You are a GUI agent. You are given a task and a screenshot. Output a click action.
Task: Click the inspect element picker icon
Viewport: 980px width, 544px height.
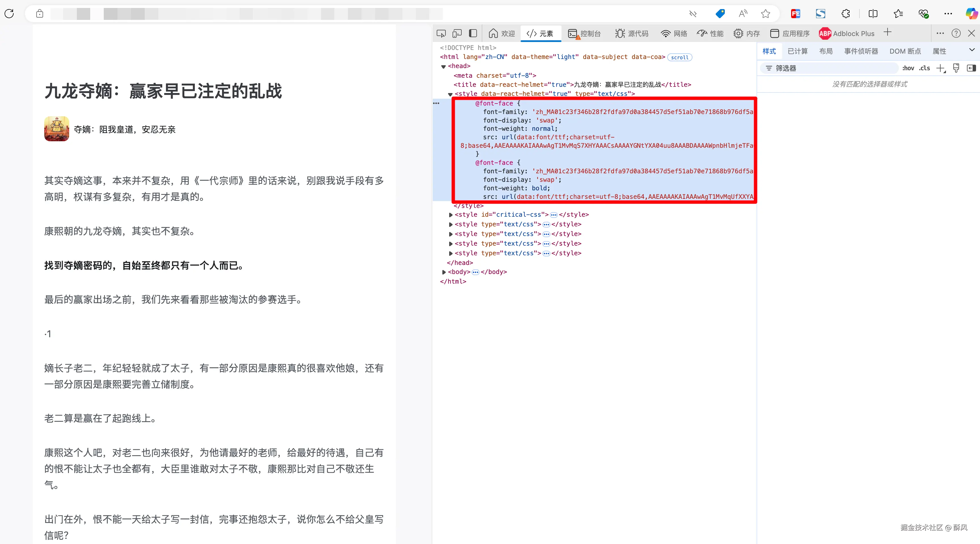click(x=441, y=33)
